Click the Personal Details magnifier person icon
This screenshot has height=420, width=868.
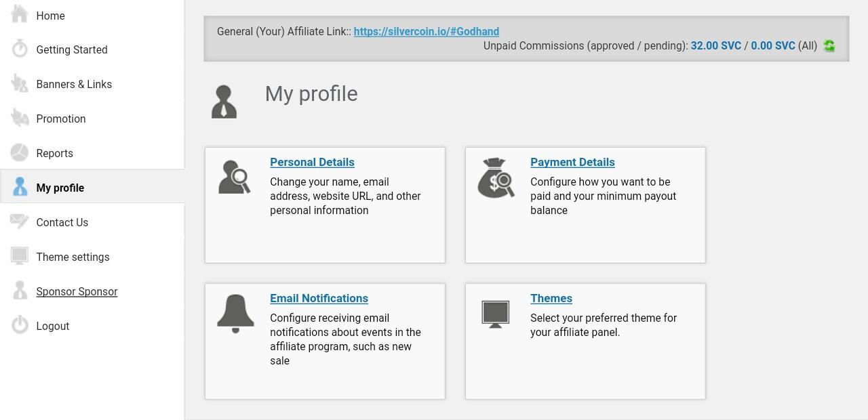click(x=235, y=177)
